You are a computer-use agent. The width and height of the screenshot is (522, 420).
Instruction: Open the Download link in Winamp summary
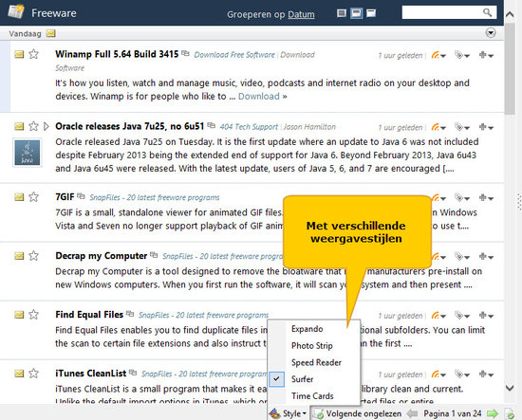click(x=259, y=97)
